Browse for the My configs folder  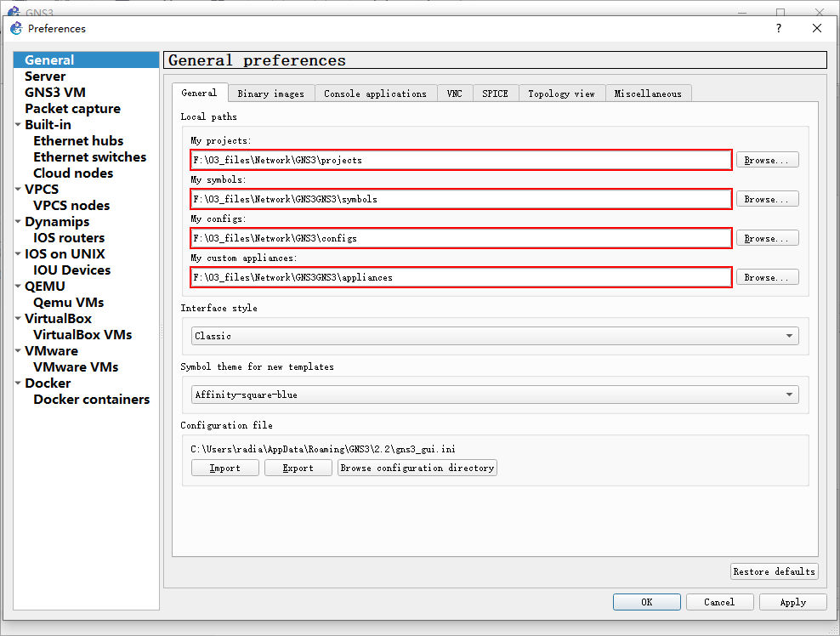tap(767, 238)
